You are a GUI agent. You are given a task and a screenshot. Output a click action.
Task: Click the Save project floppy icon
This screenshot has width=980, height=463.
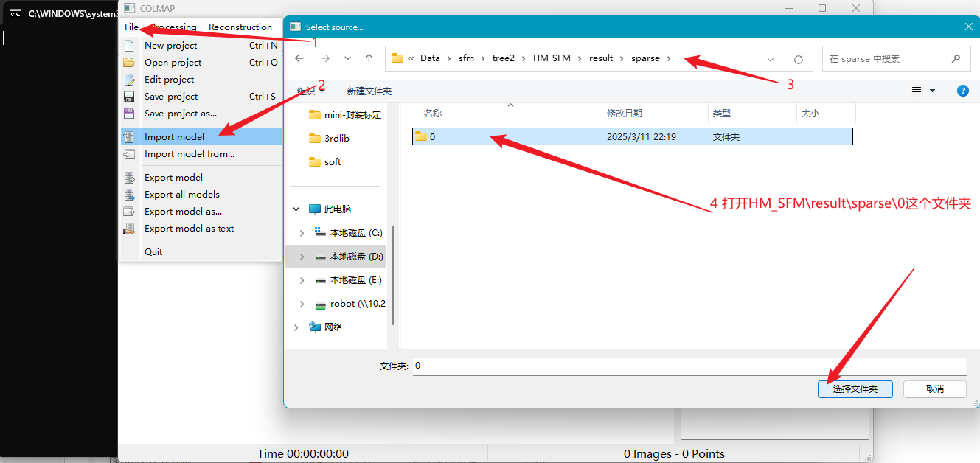129,97
